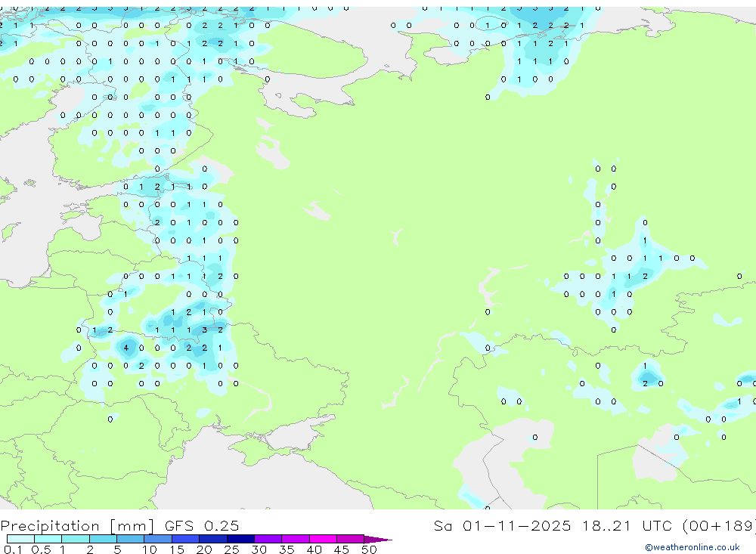Choose the 20–25 mm dark blue legend swatch

pyautogui.click(x=213, y=539)
